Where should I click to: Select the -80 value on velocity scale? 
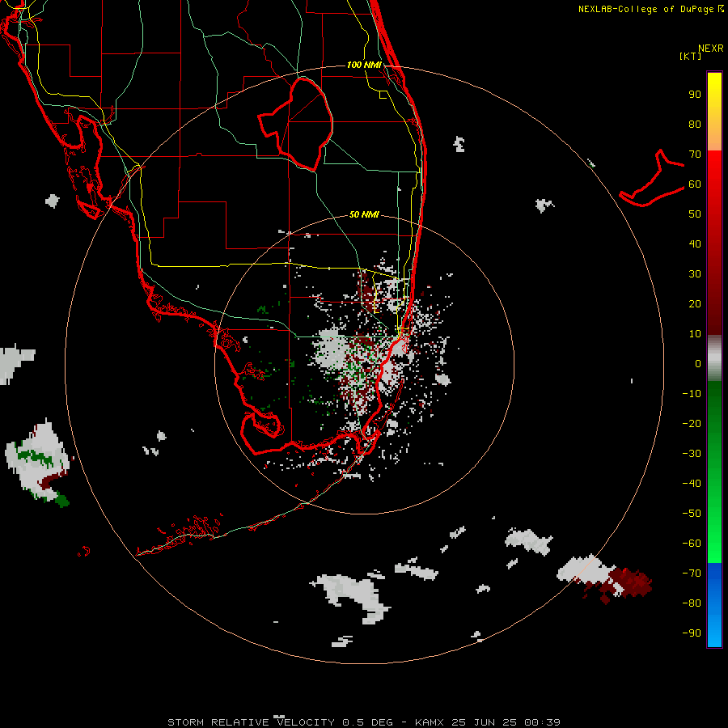pyautogui.click(x=692, y=603)
